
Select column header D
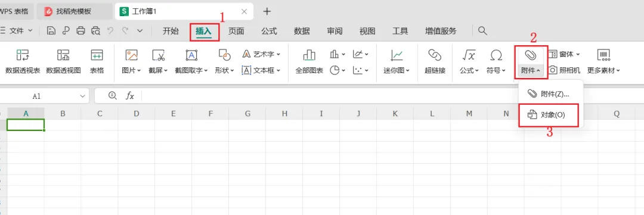[136, 114]
